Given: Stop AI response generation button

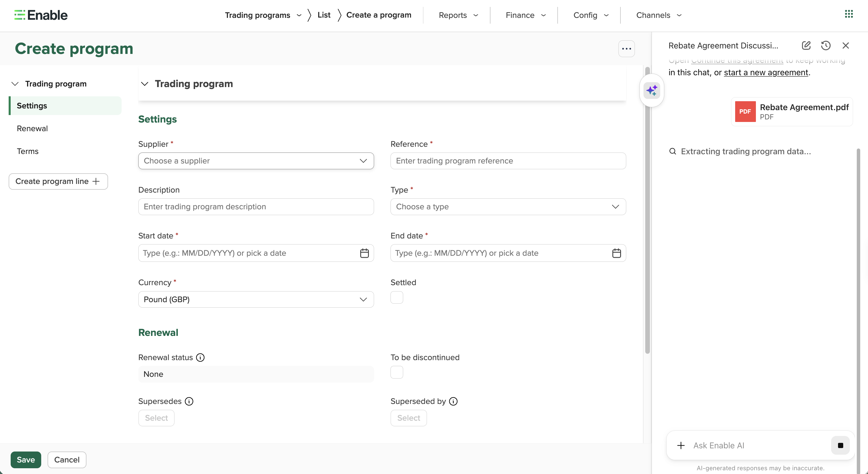Looking at the screenshot, I should 840,445.
